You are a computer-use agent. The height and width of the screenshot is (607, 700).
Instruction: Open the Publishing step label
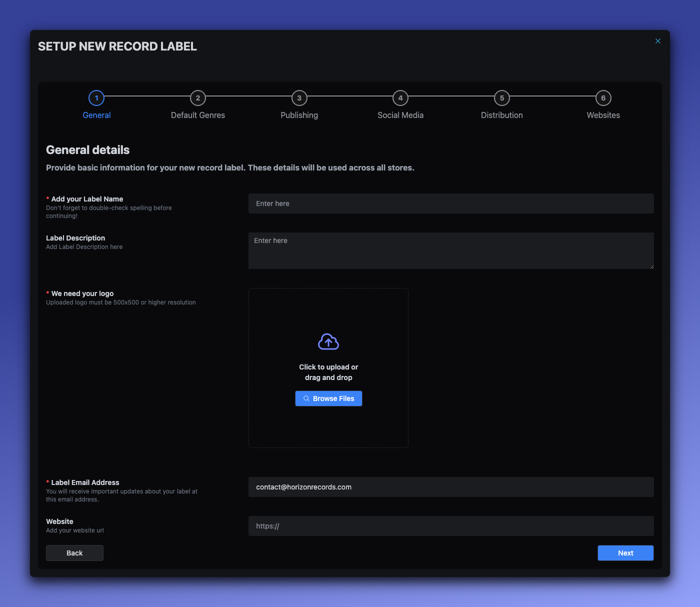299,115
